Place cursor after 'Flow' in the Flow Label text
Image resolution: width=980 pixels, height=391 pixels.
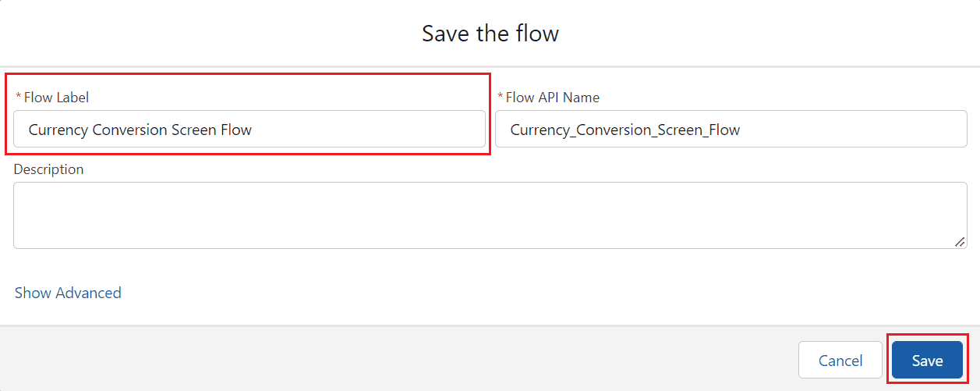[x=253, y=130]
